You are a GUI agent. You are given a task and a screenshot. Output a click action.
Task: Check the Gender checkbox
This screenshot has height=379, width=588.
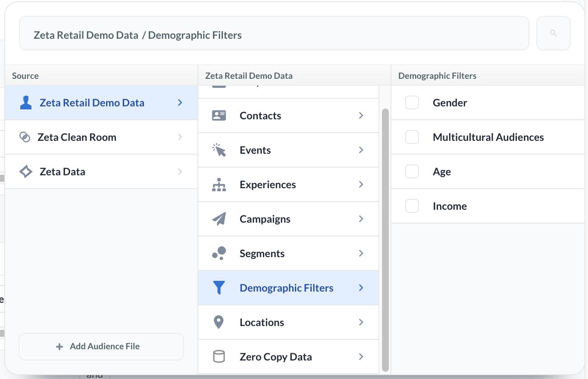[x=412, y=103]
